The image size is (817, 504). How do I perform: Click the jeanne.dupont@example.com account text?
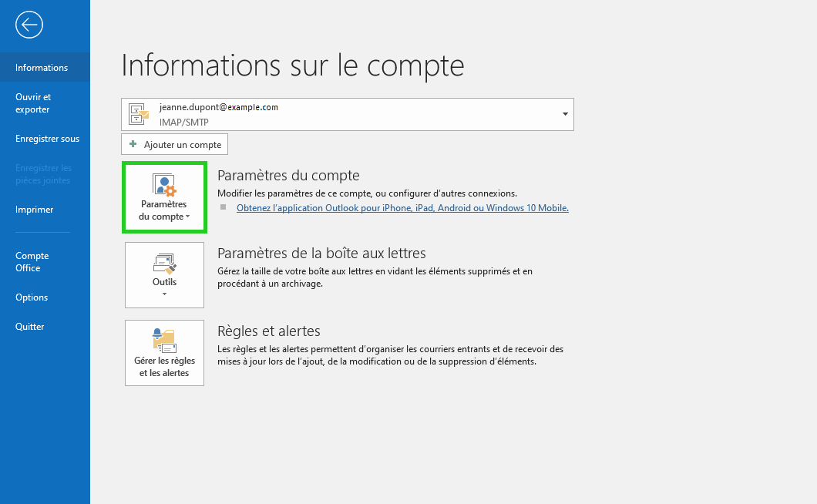pyautogui.click(x=219, y=107)
